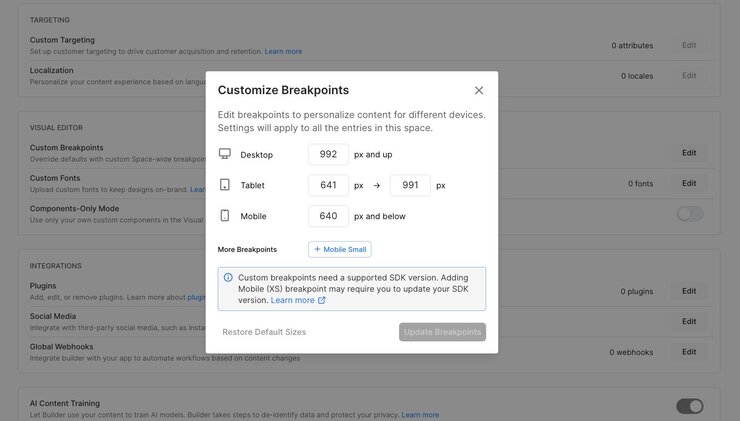
Task: Edit Custom Breakpoints setting
Action: coord(689,153)
